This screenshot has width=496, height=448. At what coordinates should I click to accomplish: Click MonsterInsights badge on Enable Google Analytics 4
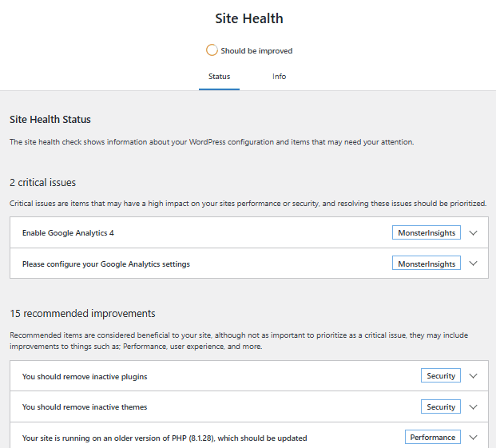(427, 233)
